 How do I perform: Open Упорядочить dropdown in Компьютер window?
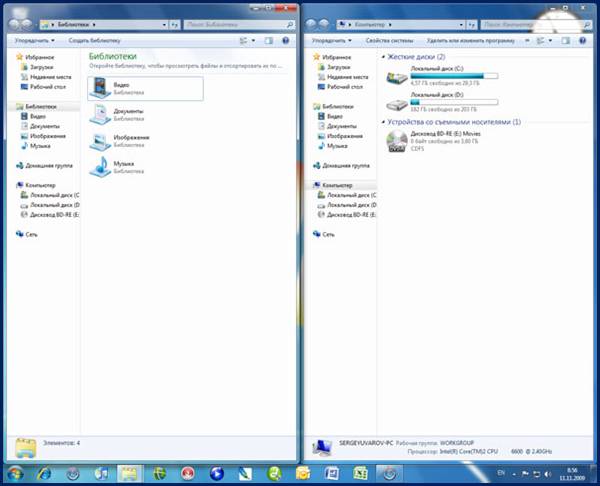tap(331, 40)
